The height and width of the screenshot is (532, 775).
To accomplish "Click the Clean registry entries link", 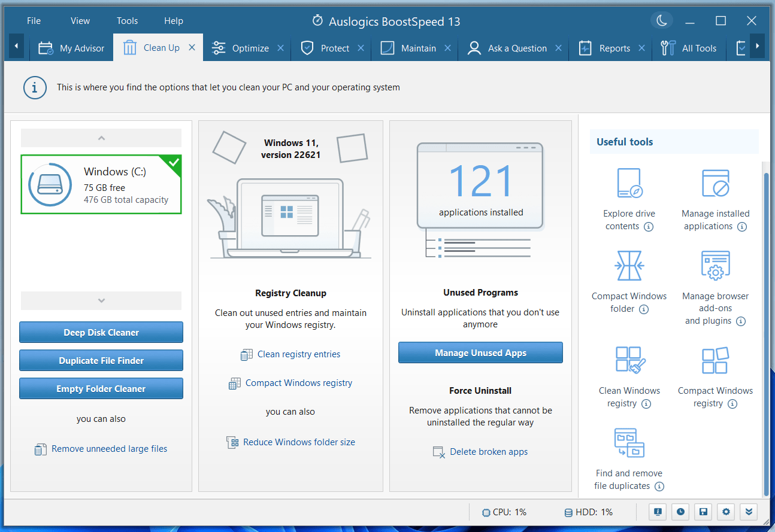I will pyautogui.click(x=298, y=354).
